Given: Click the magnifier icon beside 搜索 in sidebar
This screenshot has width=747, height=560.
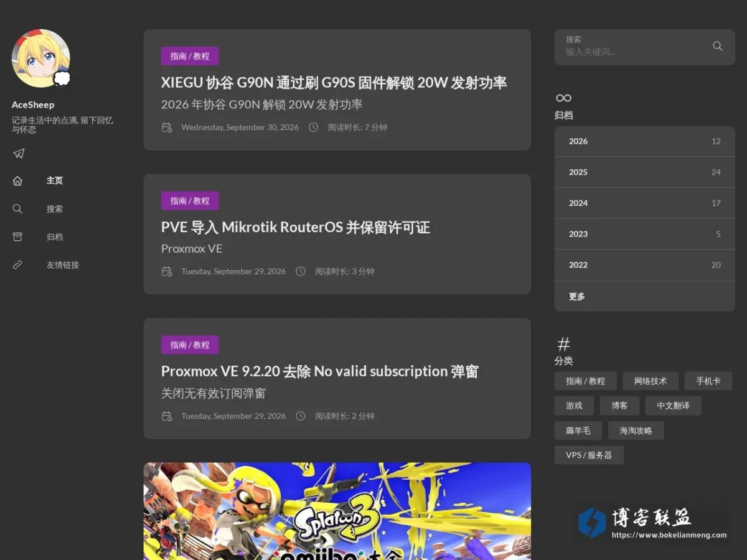Looking at the screenshot, I should click(x=17, y=209).
